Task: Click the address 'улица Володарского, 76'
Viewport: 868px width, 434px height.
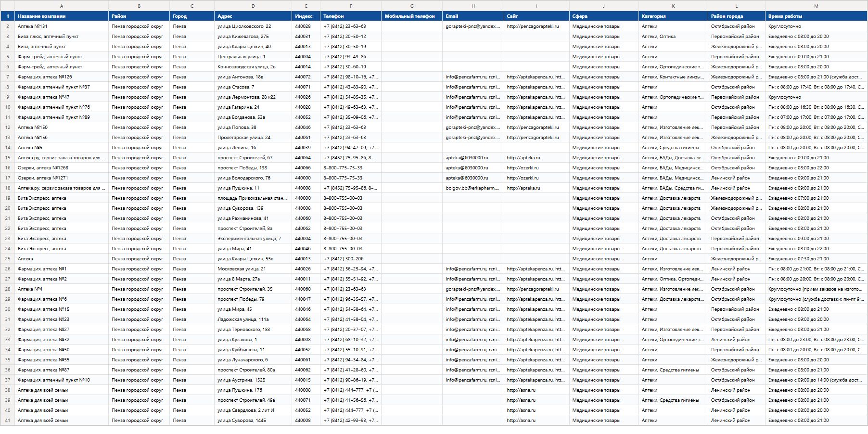Action: (253, 178)
